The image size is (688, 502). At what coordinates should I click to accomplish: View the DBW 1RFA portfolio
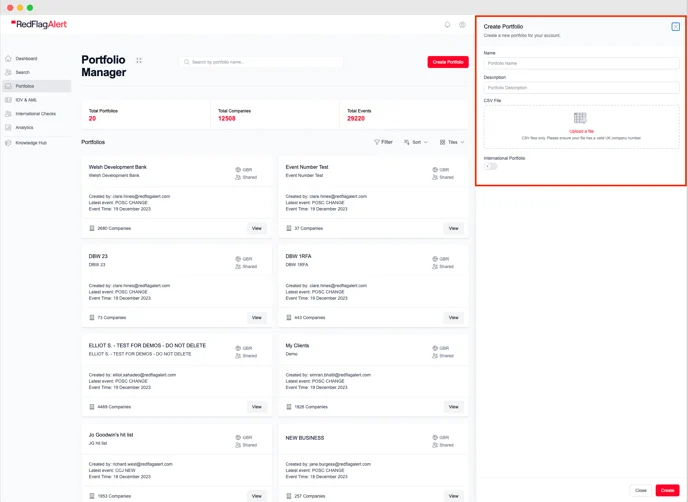453,317
